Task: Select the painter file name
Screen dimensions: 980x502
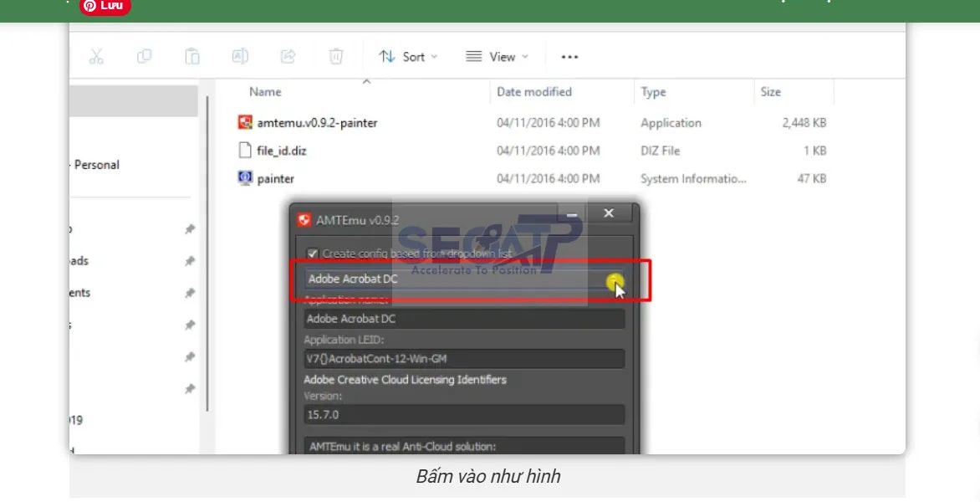Action: [x=276, y=179]
